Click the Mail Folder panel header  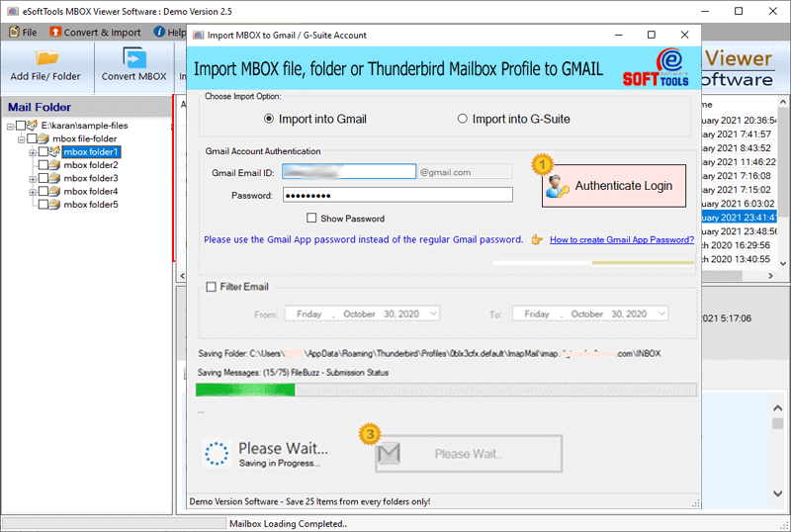(87, 107)
